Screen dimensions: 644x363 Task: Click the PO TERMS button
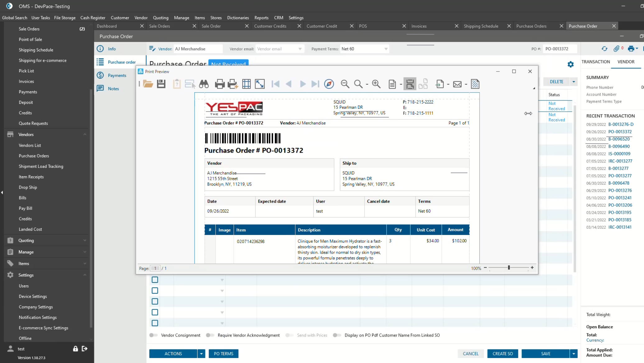click(x=223, y=354)
